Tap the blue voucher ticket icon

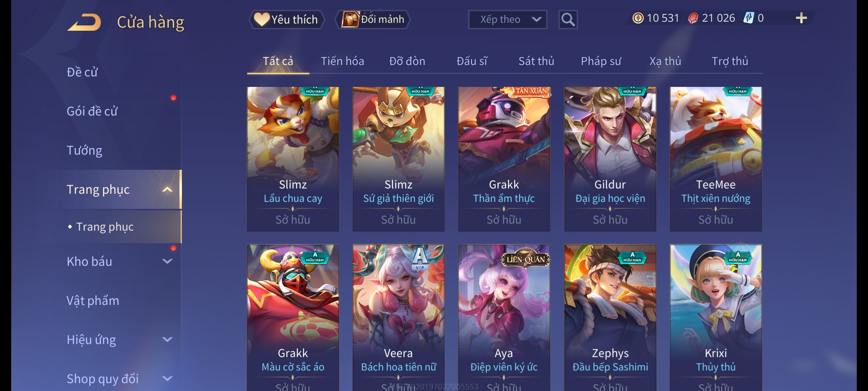748,18
